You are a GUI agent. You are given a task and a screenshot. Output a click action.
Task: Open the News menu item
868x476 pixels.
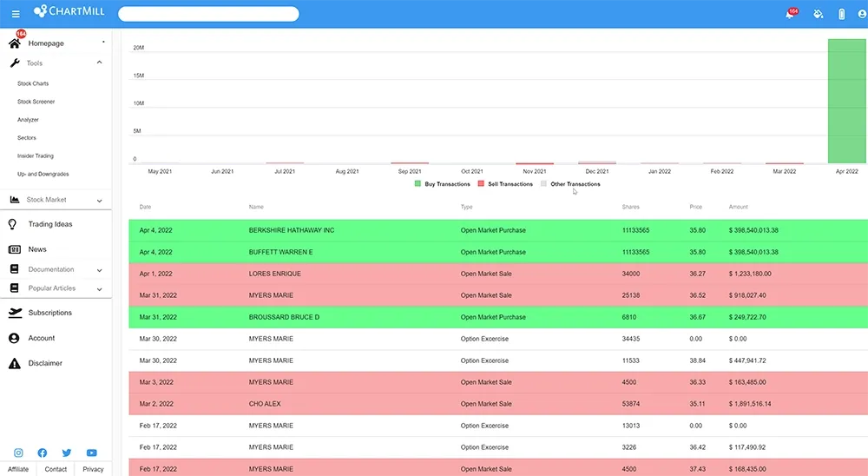pyautogui.click(x=37, y=249)
